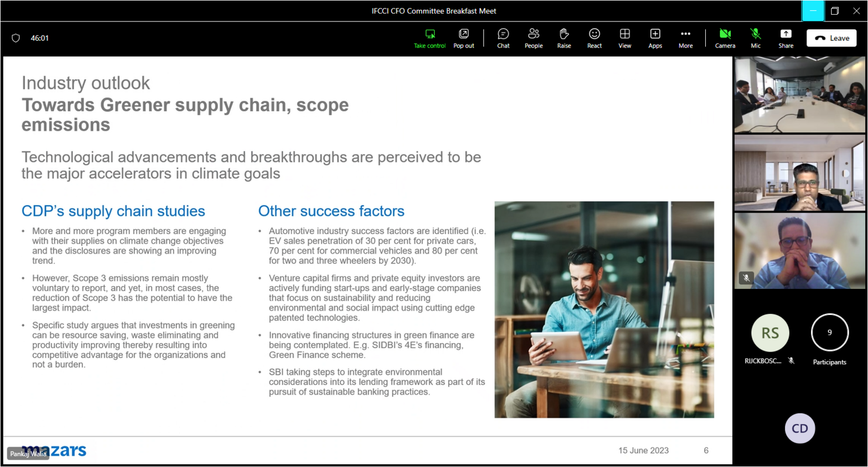Screen dimensions: 868x467
Task: Show the People list
Action: 533,38
